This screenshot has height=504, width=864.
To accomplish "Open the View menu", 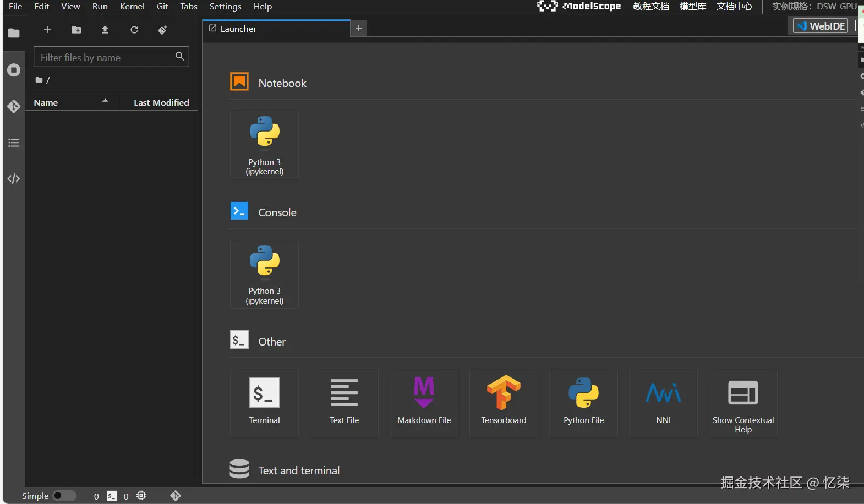I will pos(70,7).
